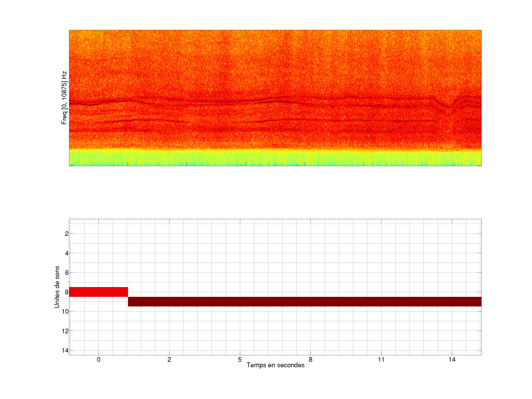Click the y-axis tick label '2'
Image resolution: width=532 pixels, height=399 pixels.
(67, 234)
